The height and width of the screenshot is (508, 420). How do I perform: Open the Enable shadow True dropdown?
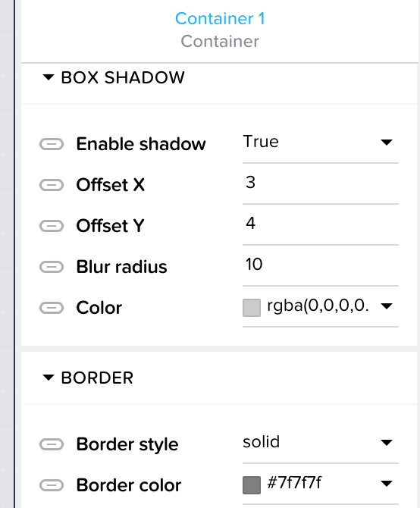click(x=320, y=143)
